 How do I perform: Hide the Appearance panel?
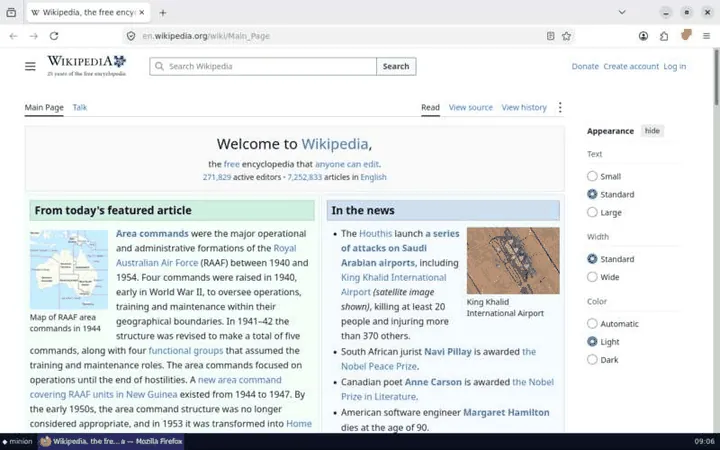pos(652,131)
